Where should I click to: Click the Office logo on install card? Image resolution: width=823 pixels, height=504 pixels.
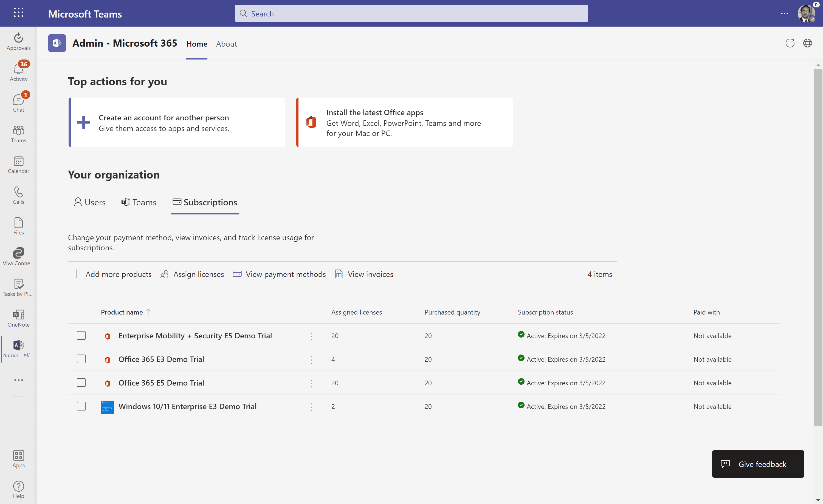311,122
